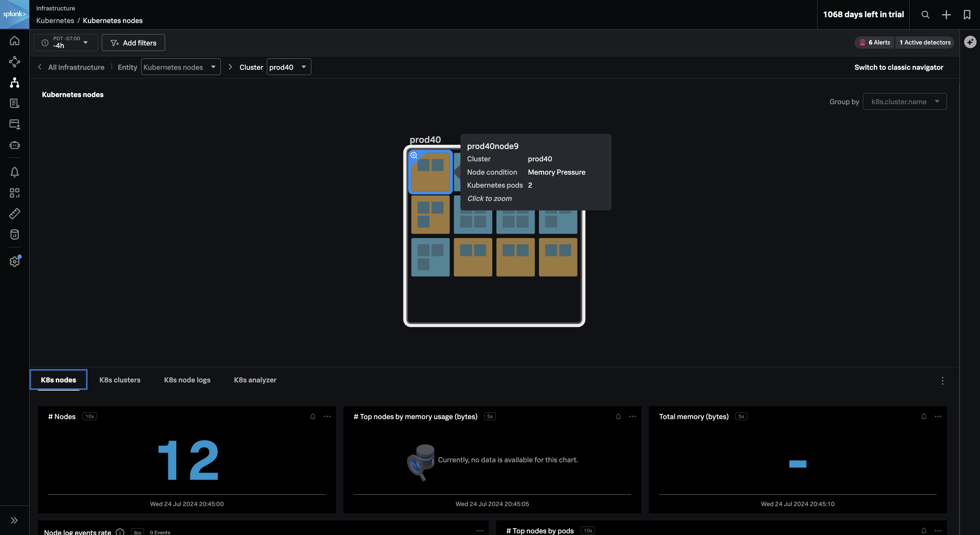
Task: Click Switch to classic navigator link
Action: [899, 68]
